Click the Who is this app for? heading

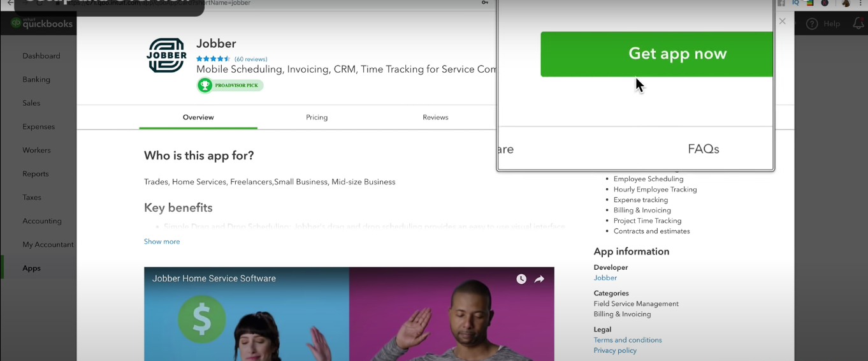pos(199,156)
